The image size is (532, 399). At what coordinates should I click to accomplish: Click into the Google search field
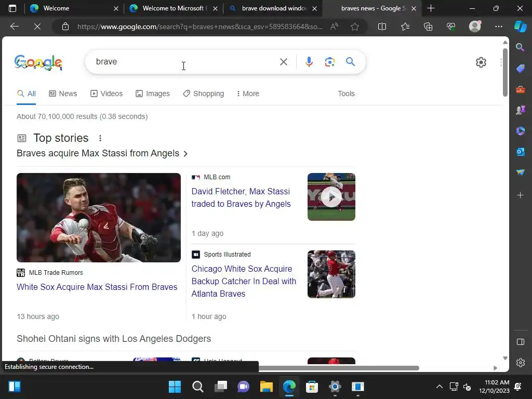(183, 62)
